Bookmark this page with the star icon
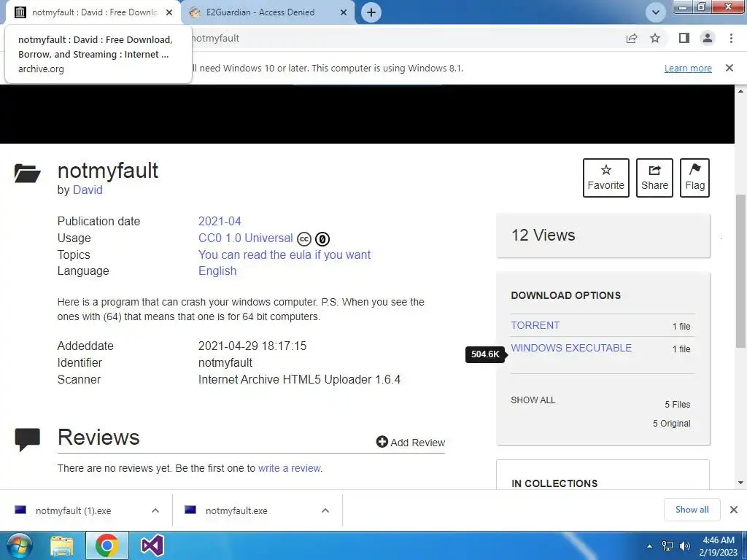 pos(655,38)
